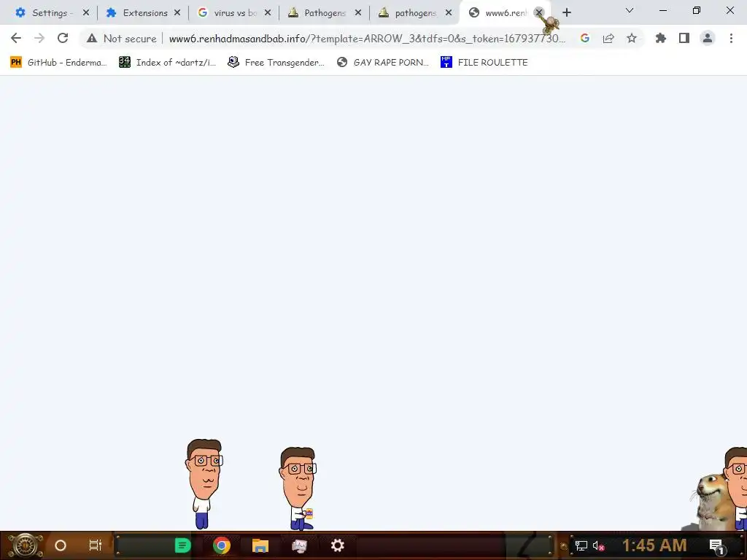Switch to the Settings tab

coord(45,13)
